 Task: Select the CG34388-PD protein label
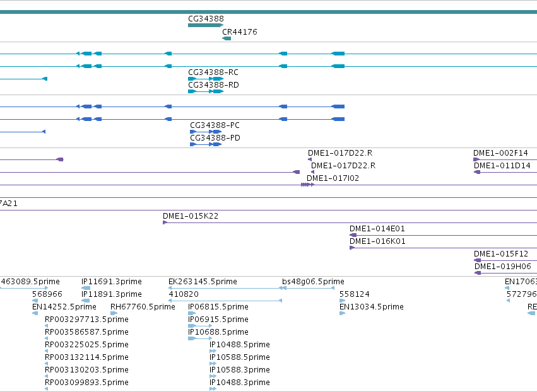point(215,138)
